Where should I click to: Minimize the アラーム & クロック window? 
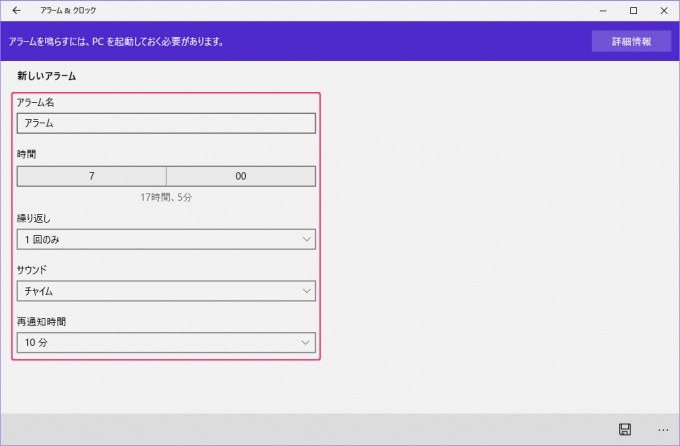coord(603,10)
